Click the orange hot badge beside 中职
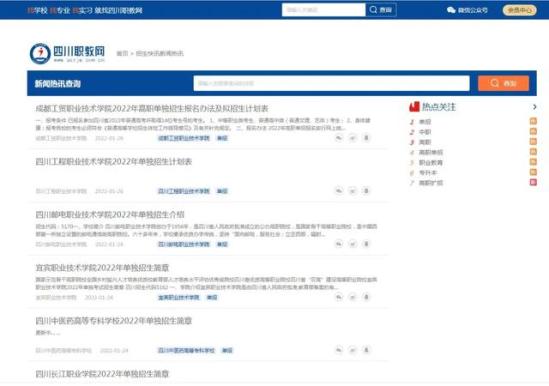 533,131
